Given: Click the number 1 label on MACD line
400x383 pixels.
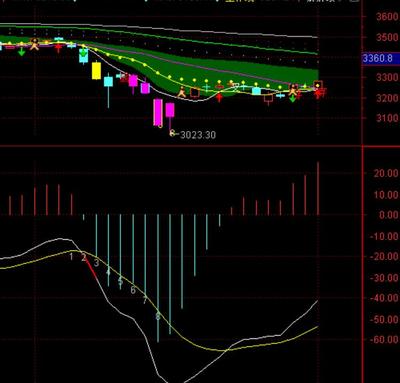Looking at the screenshot, I should [x=71, y=257].
